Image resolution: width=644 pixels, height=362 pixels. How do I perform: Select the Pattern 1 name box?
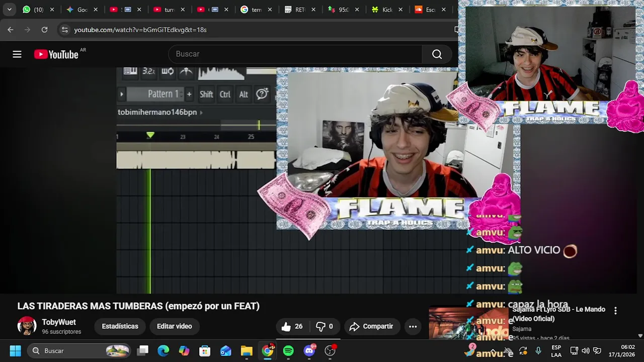point(156,94)
